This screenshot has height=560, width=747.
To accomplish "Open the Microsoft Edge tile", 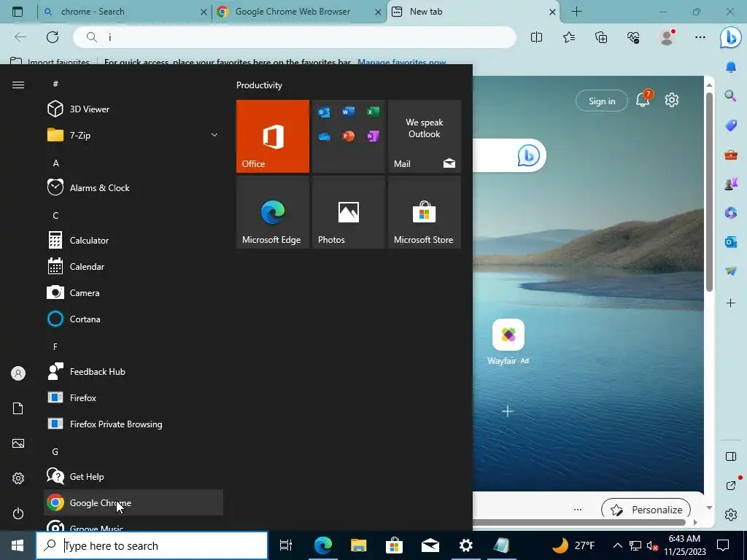I will [x=273, y=212].
